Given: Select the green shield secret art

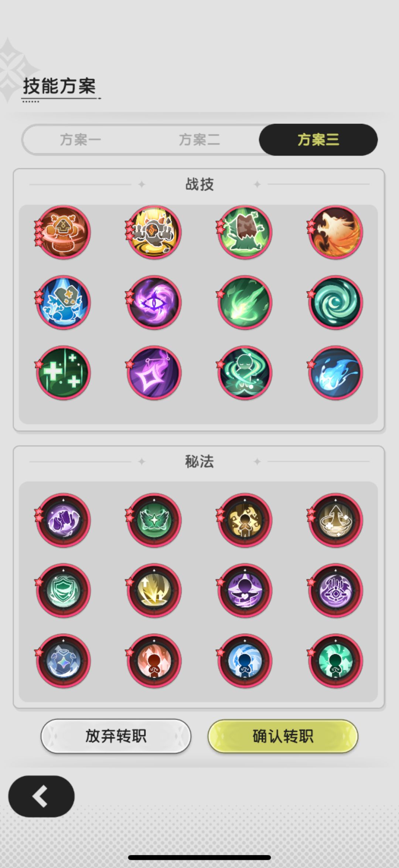Looking at the screenshot, I should 63,590.
